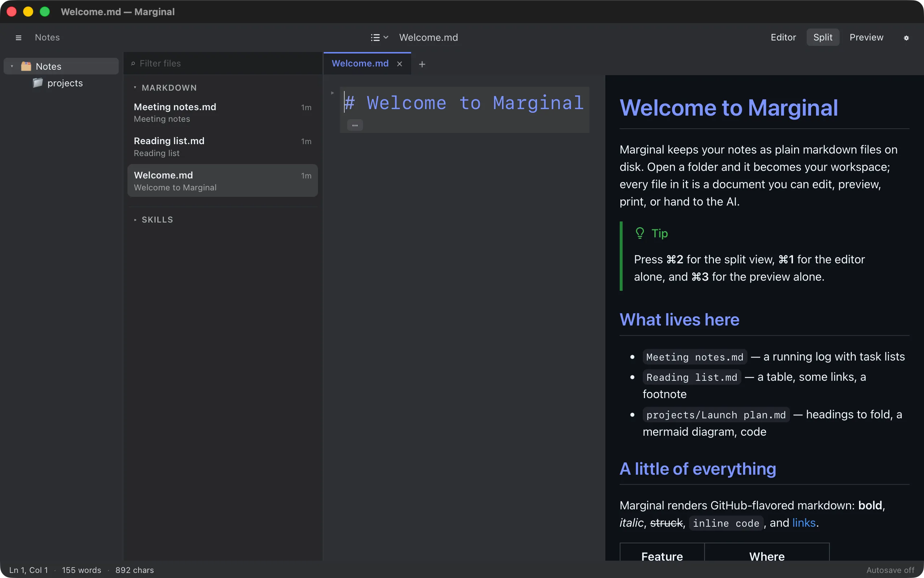Close the Welcome.md tab
Image resolution: width=924 pixels, height=578 pixels.
tap(400, 64)
